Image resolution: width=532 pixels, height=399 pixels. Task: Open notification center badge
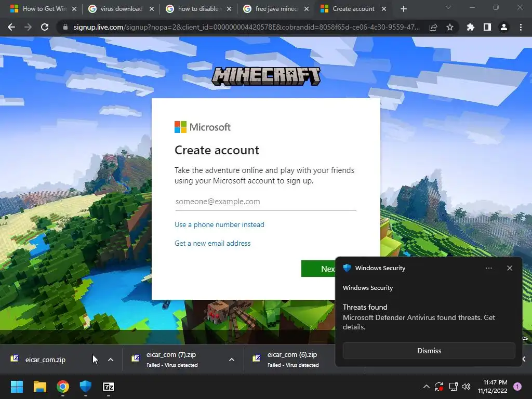coord(517,387)
